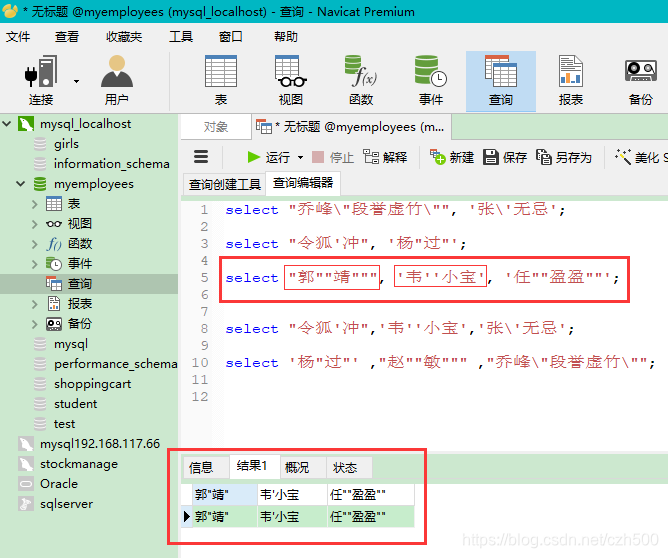Screen dimensions: 668x558
Task: Select the Oracle connection
Action: click(59, 484)
